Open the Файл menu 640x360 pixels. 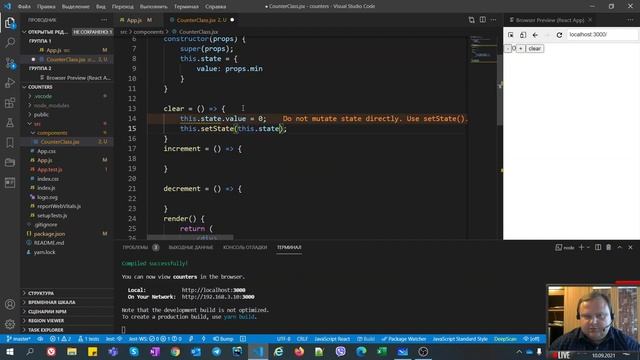[x=24, y=7]
